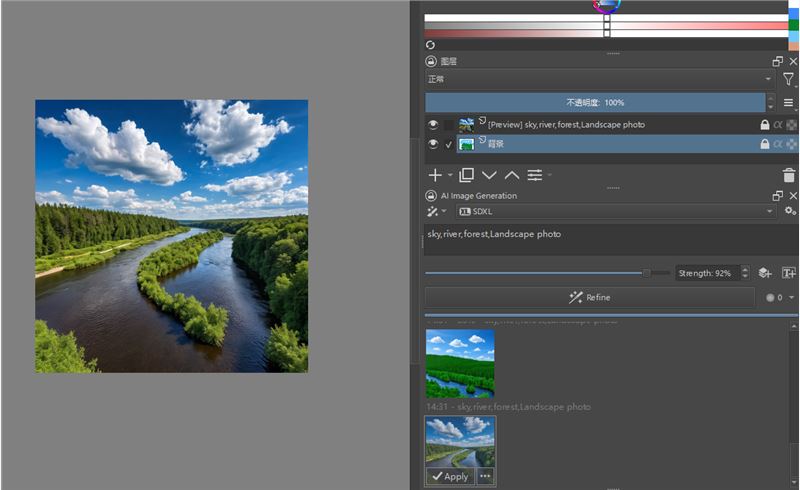This screenshot has width=800, height=490.
Task: Open the three-dots menu beside Apply
Action: click(485, 476)
